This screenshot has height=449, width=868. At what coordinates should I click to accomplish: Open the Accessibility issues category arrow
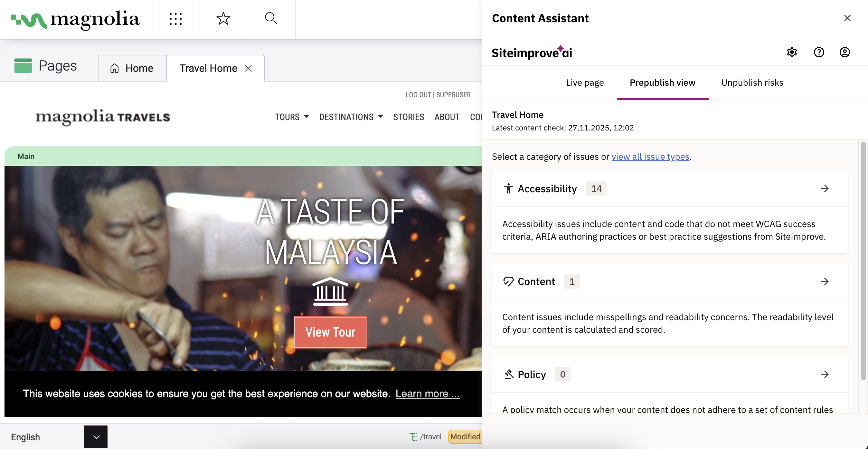[x=825, y=188]
